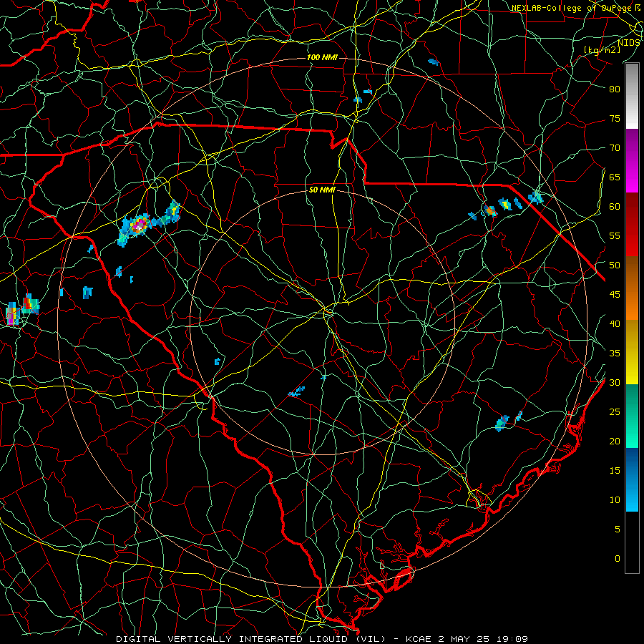Viewport: 644px width, 644px height.
Task: Click the 25 value on the VIL scale
Action: pos(615,412)
